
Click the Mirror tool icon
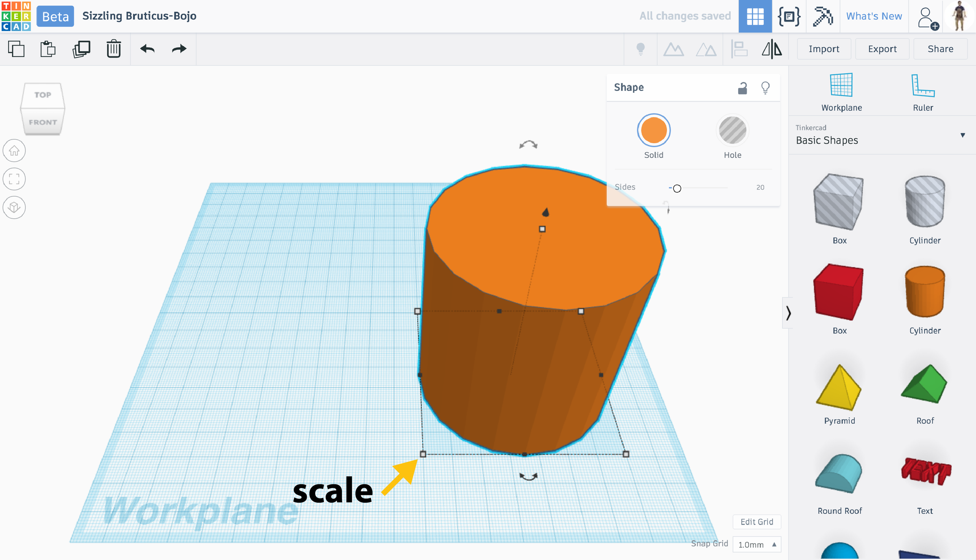pyautogui.click(x=771, y=49)
